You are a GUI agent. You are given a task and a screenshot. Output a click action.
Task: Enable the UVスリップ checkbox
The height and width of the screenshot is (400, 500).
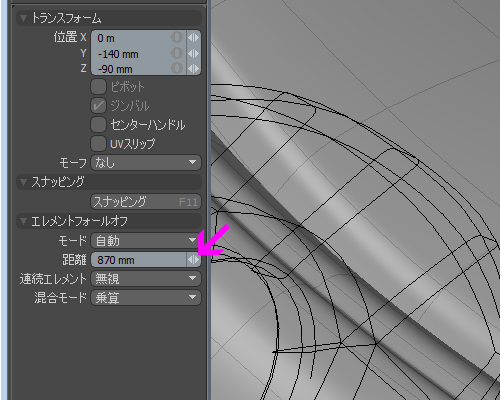pyautogui.click(x=98, y=144)
